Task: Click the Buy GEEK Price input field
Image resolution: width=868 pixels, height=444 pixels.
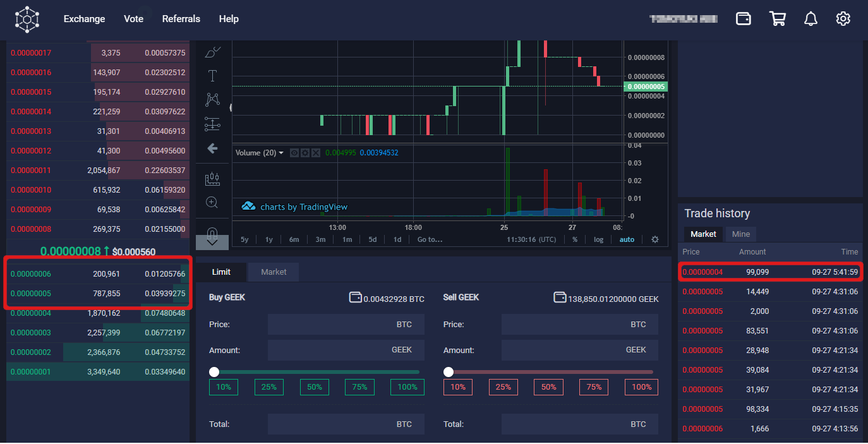Action: (x=346, y=325)
